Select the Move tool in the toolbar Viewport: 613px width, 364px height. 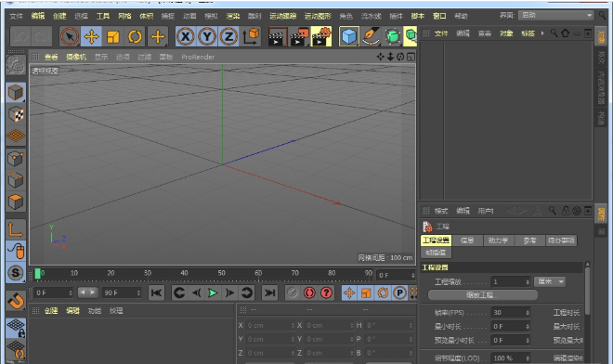click(91, 37)
